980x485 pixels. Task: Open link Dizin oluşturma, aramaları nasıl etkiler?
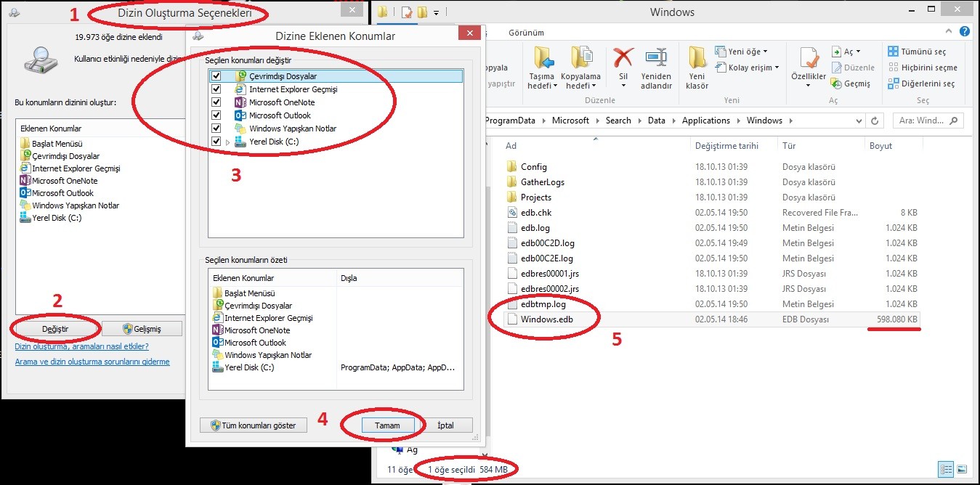click(x=82, y=347)
